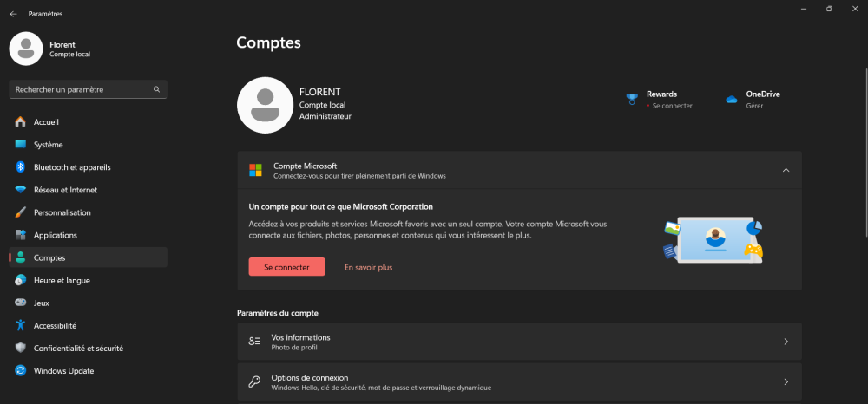Open Bluetooth et appareils page
Viewport: 868px width, 404px height.
pos(88,167)
